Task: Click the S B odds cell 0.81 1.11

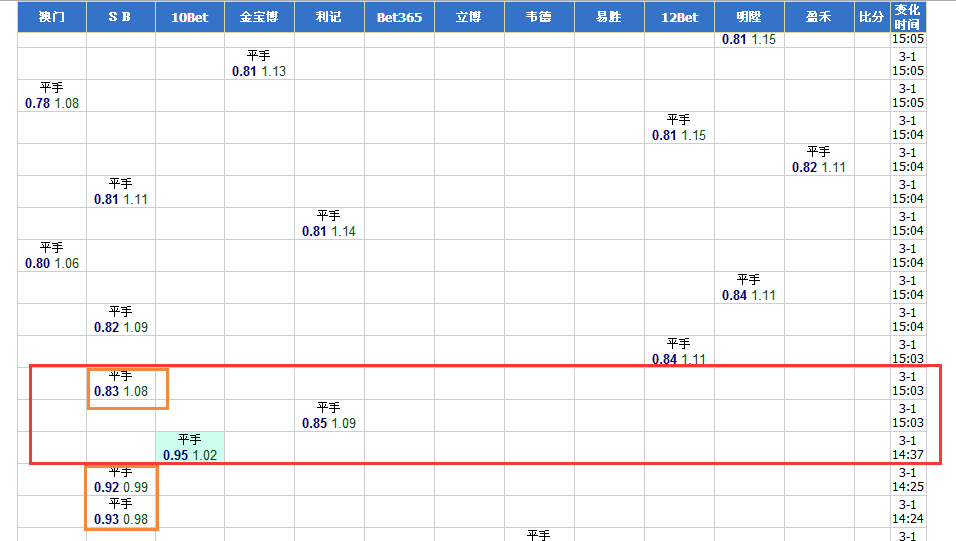Action: [x=121, y=192]
